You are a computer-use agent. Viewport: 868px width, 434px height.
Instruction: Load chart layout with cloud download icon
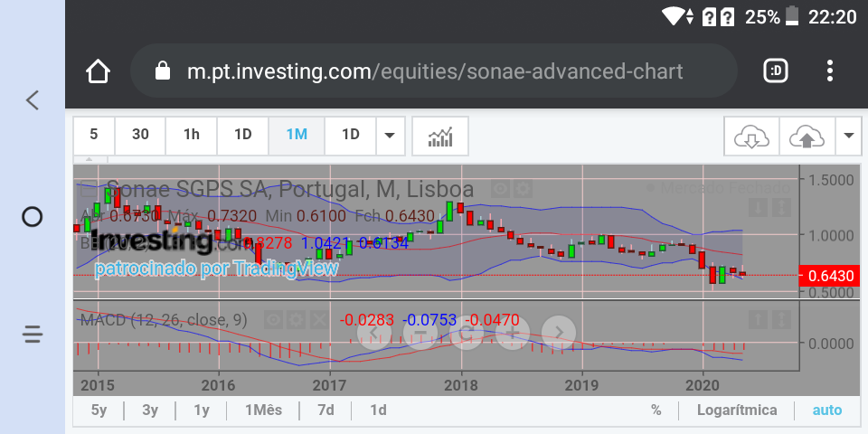[751, 137]
